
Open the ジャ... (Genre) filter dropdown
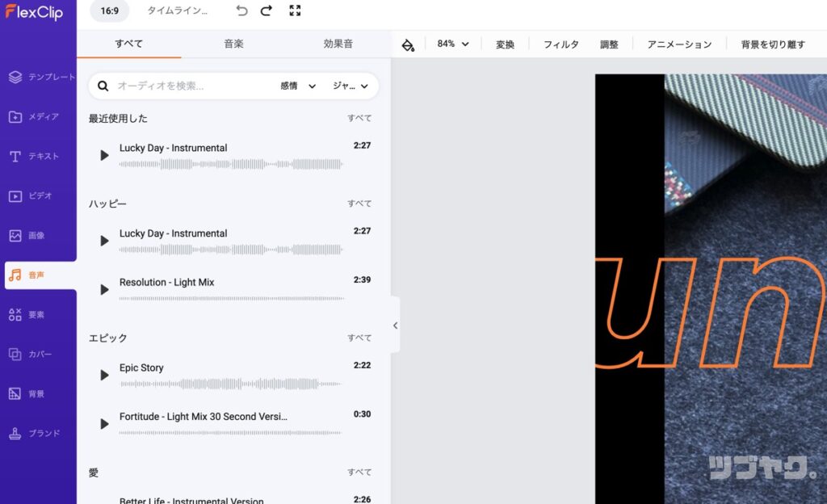(x=351, y=86)
